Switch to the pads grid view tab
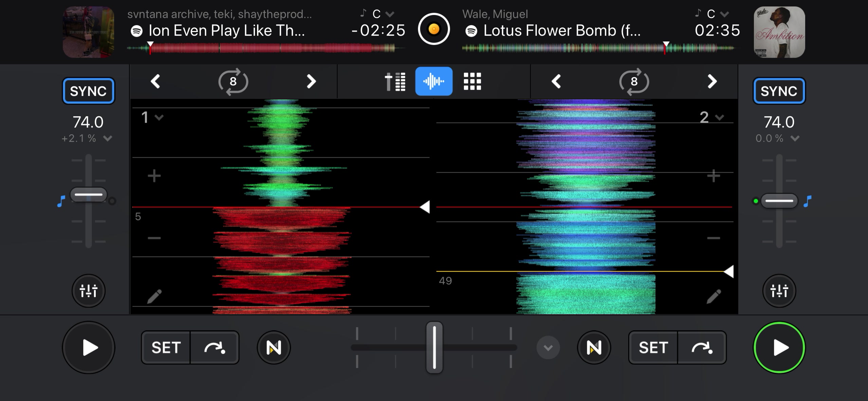 (472, 82)
